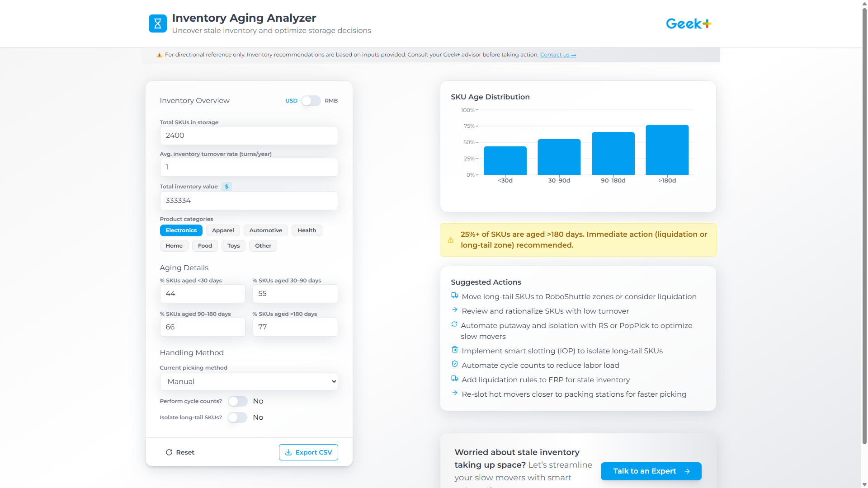This screenshot has height=488, width=868.
Task: Open the Current picking method dropdown
Action: [x=249, y=381]
